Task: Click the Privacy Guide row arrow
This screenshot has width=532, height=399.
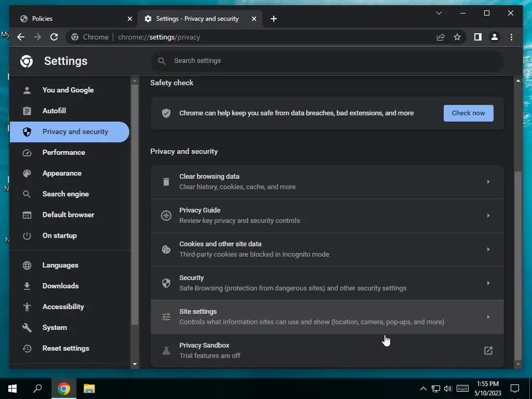Action: tap(488, 216)
